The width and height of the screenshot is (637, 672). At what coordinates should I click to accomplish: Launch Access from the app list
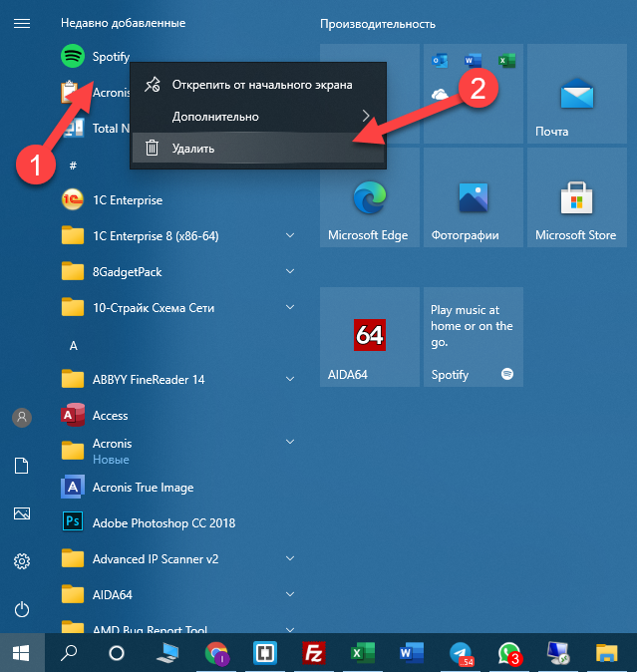95,416
